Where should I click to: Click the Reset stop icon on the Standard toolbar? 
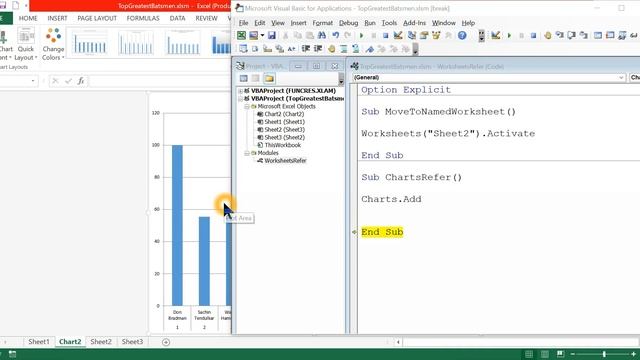(x=385, y=36)
